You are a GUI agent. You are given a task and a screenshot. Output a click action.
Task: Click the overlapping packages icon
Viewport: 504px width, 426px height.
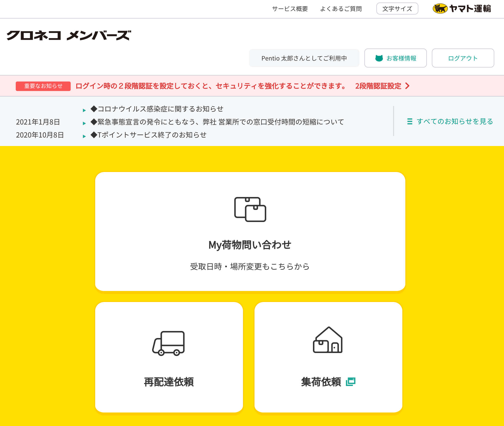(x=250, y=209)
